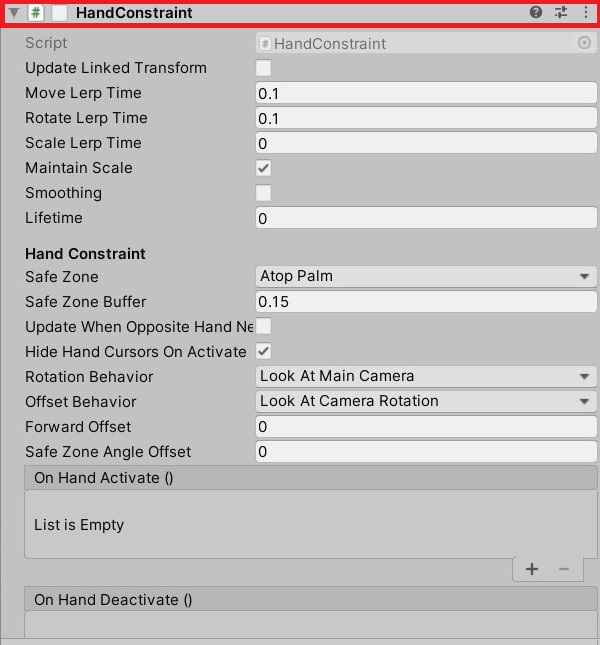Image resolution: width=600 pixels, height=645 pixels.
Task: Click the Safe Zone Buffer field
Action: tap(426, 302)
